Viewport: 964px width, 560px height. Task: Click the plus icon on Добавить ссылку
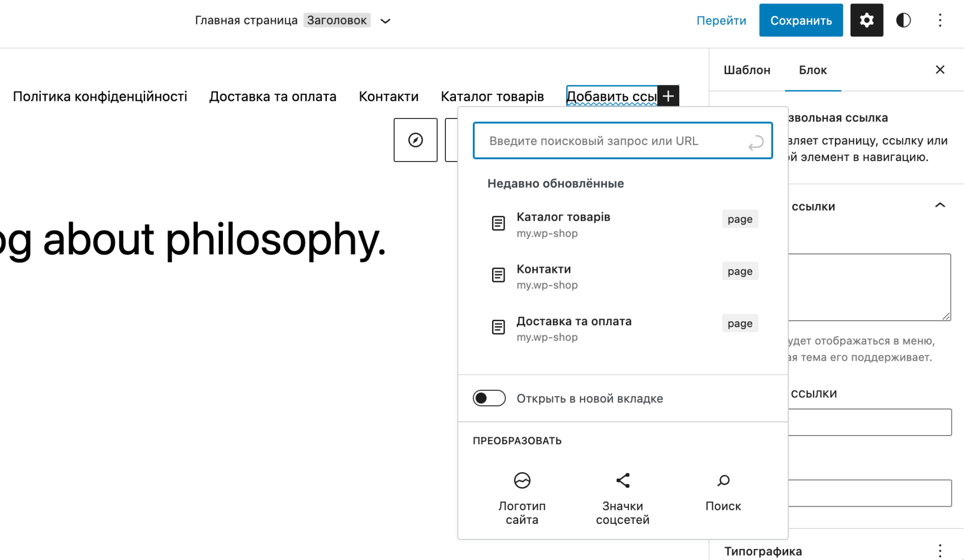pyautogui.click(x=668, y=95)
